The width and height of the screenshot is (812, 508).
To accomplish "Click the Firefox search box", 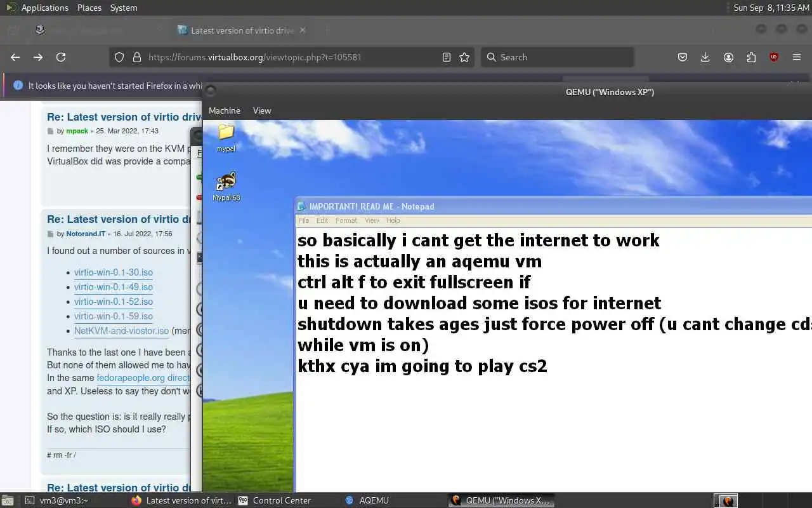I will (557, 57).
